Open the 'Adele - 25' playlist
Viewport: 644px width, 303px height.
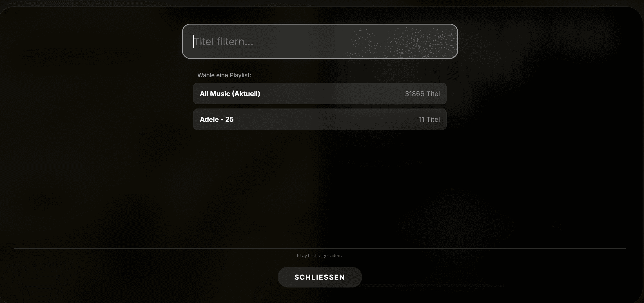(320, 119)
